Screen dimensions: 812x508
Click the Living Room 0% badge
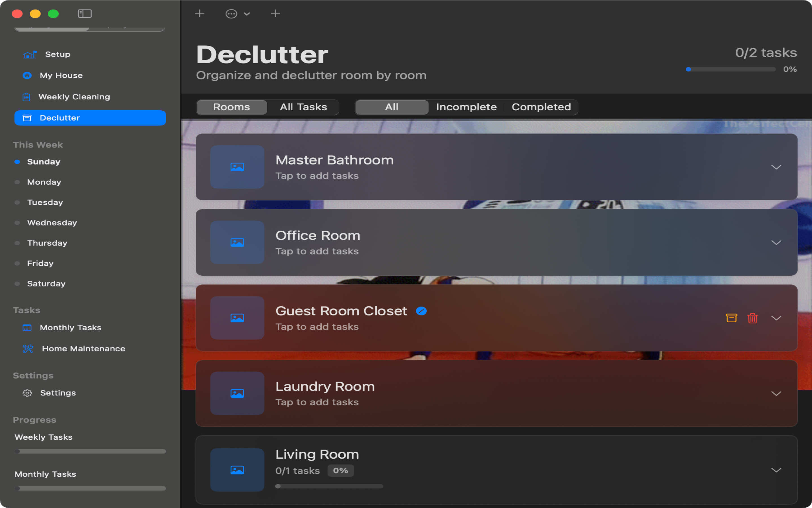click(x=341, y=471)
